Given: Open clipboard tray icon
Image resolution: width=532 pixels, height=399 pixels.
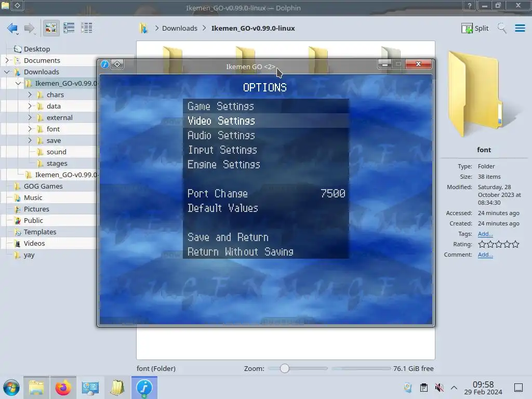Looking at the screenshot, I should coord(424,388).
